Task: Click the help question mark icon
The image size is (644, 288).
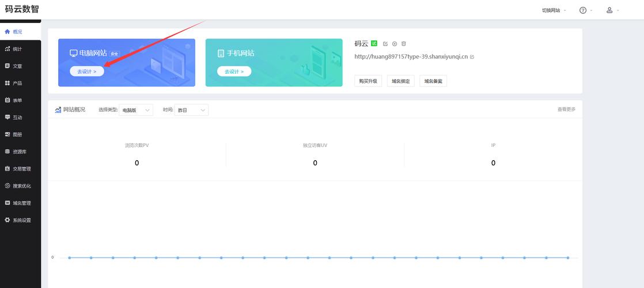Action: click(x=583, y=10)
